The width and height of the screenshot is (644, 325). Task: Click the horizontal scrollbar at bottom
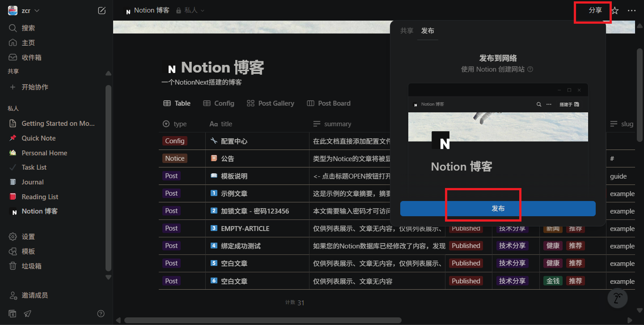pyautogui.click(x=263, y=320)
